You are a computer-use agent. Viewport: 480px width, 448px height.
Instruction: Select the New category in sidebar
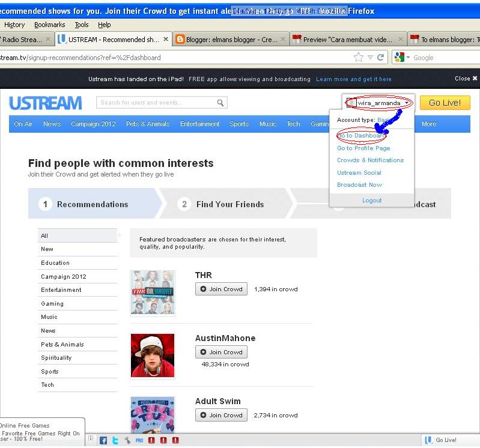point(77,249)
